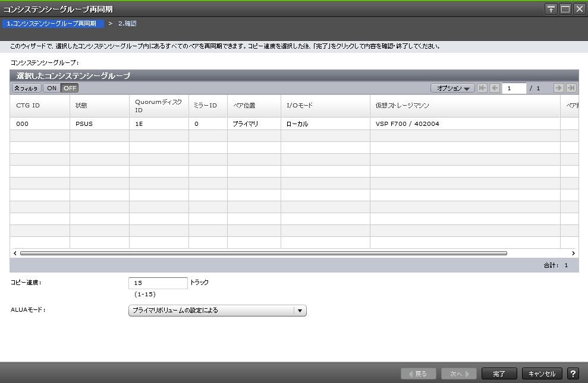This screenshot has width=588, height=383.
Task: Click the 完了 finish button
Action: (x=499, y=373)
